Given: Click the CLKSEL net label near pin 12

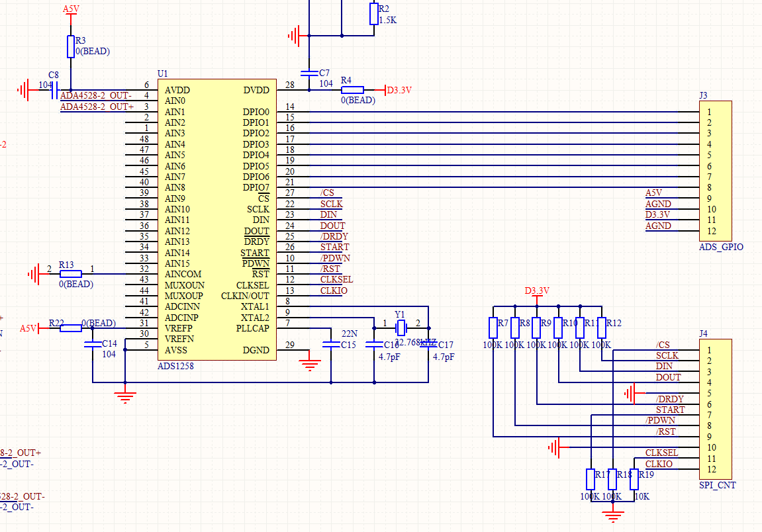Looking at the screenshot, I should pos(336,280).
